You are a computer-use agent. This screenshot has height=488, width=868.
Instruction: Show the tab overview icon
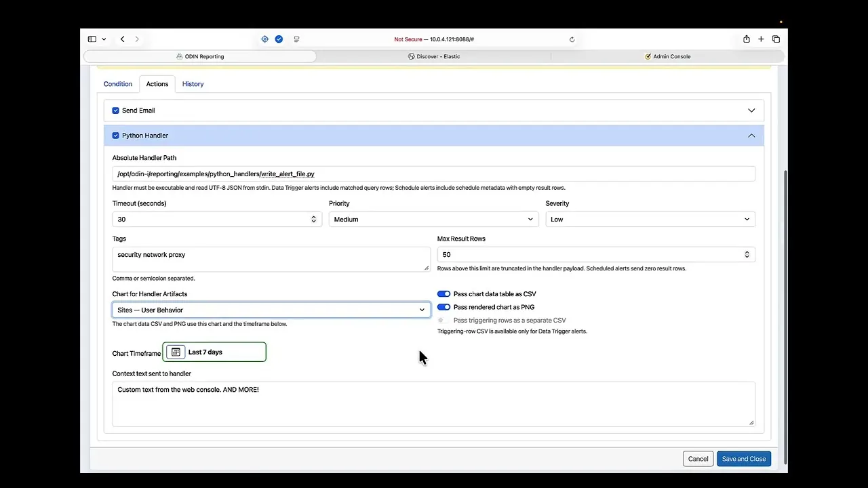[x=776, y=39]
